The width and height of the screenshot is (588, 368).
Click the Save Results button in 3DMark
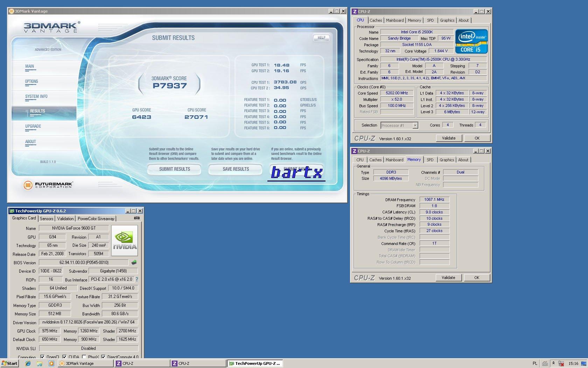pyautogui.click(x=236, y=169)
